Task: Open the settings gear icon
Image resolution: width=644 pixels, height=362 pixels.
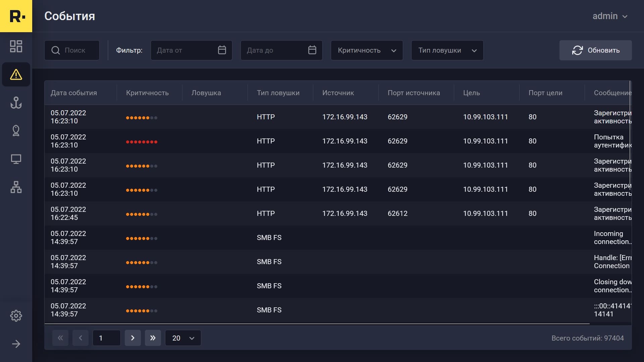Action: [x=16, y=315]
